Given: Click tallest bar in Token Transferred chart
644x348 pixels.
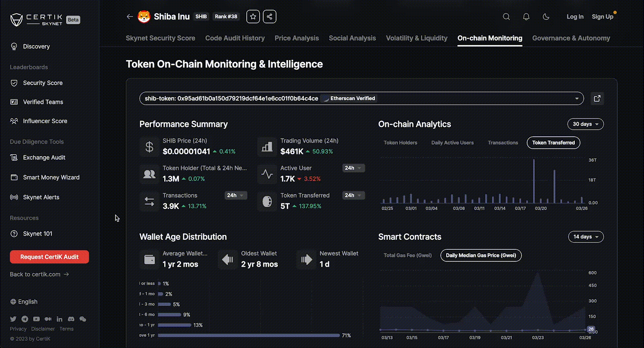Looking at the screenshot, I should click(x=534, y=181).
